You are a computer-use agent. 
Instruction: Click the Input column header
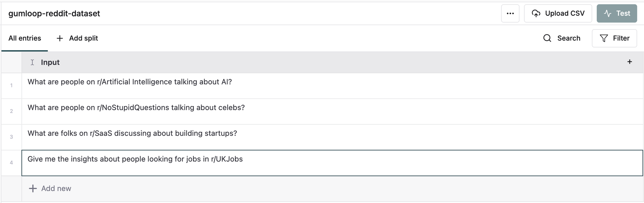[x=50, y=62]
